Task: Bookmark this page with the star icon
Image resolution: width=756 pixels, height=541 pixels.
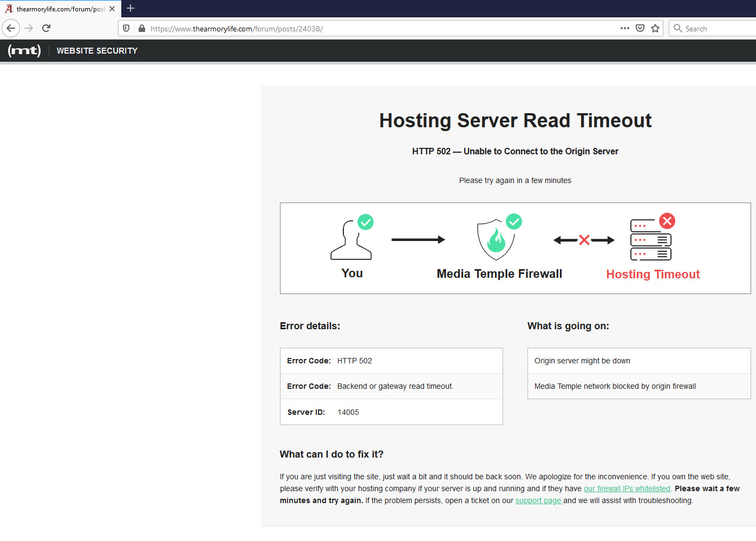Action: click(x=655, y=28)
